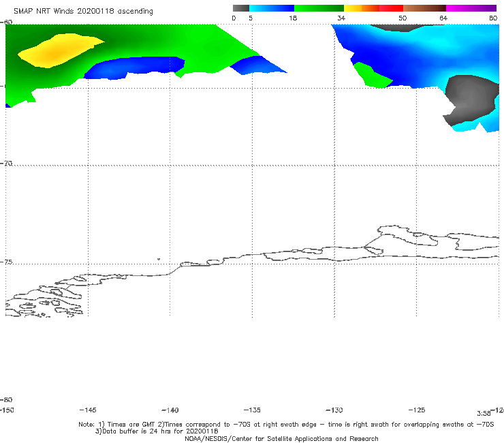Click the -80 latitude axis label
The height and width of the screenshot is (443, 504).
point(6,399)
